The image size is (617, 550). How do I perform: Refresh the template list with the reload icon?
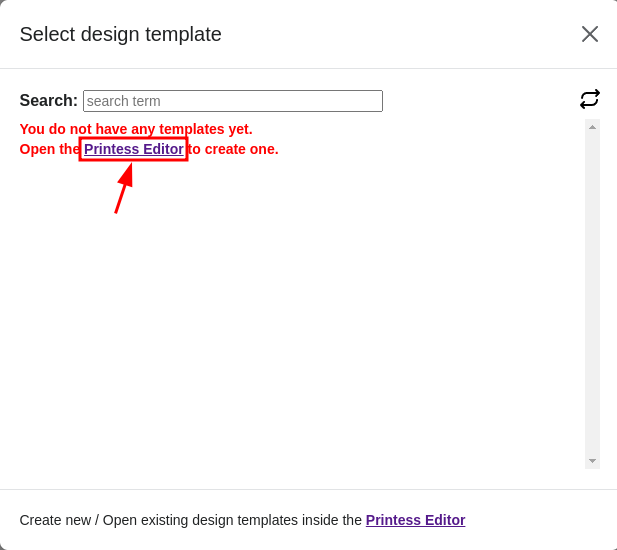590,99
